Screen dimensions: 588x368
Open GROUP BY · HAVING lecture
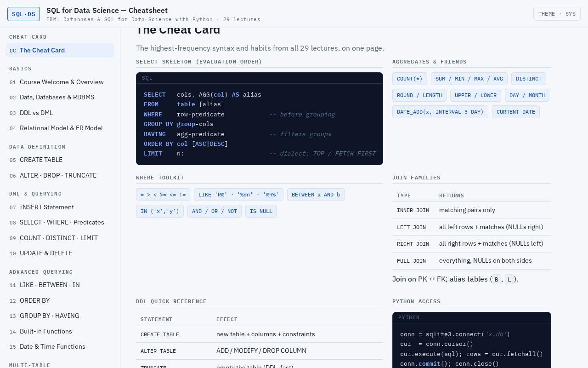pyautogui.click(x=60, y=316)
